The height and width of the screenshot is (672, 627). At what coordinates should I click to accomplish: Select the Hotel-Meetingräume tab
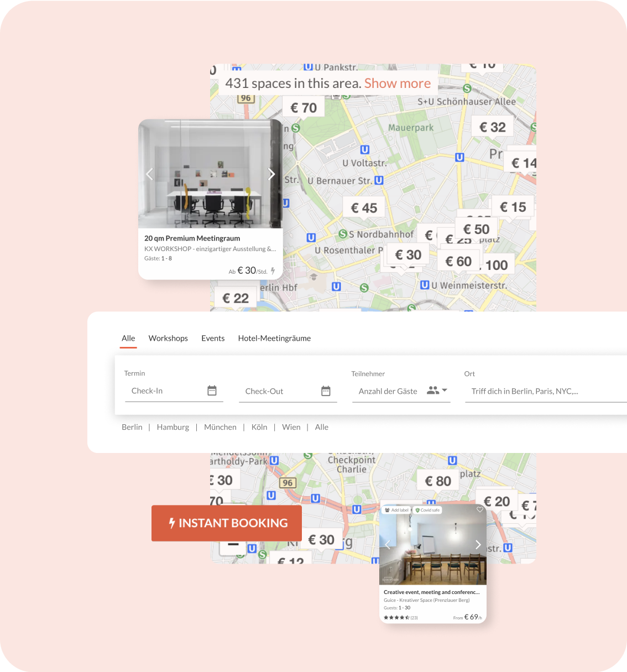(274, 338)
